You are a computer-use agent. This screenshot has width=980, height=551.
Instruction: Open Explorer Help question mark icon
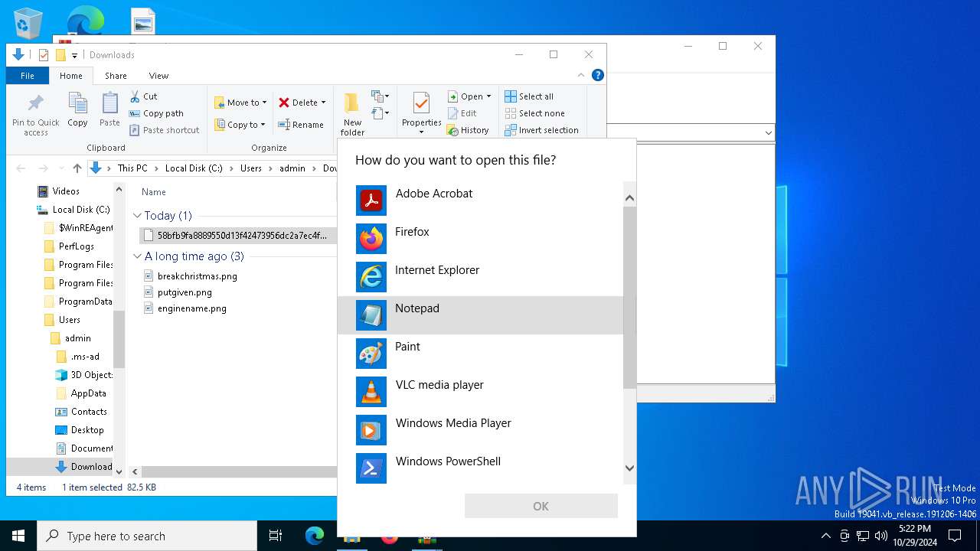point(598,75)
